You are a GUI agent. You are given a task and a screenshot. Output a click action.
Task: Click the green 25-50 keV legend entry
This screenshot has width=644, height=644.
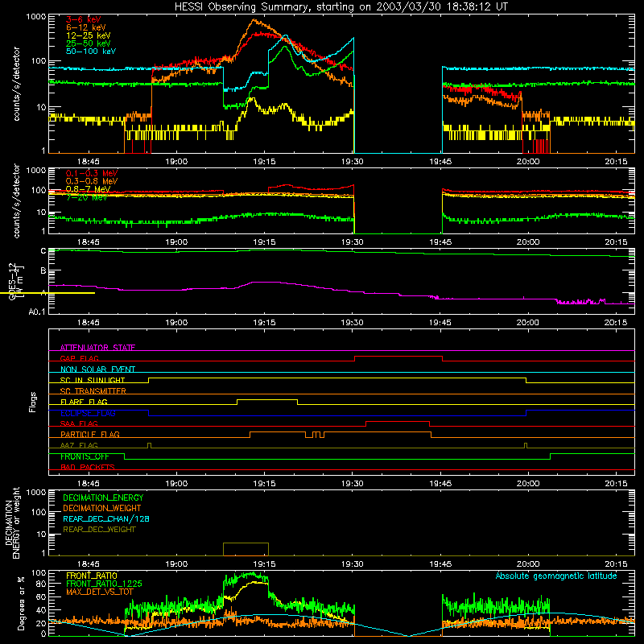pyautogui.click(x=88, y=43)
